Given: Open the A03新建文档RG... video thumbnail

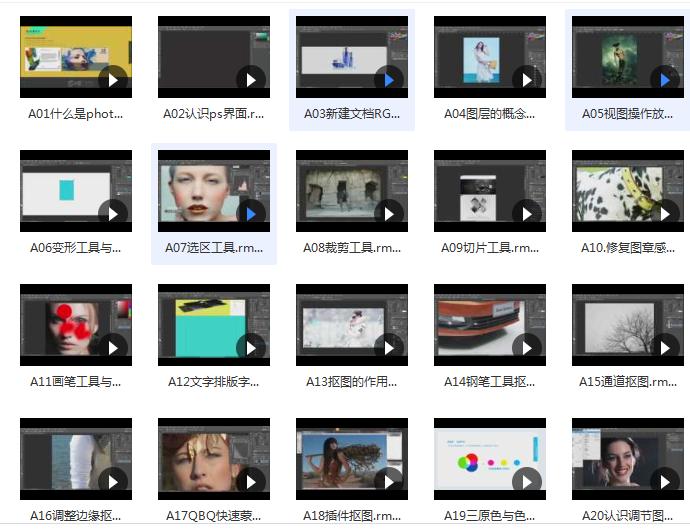Looking at the screenshot, I should (x=352, y=57).
